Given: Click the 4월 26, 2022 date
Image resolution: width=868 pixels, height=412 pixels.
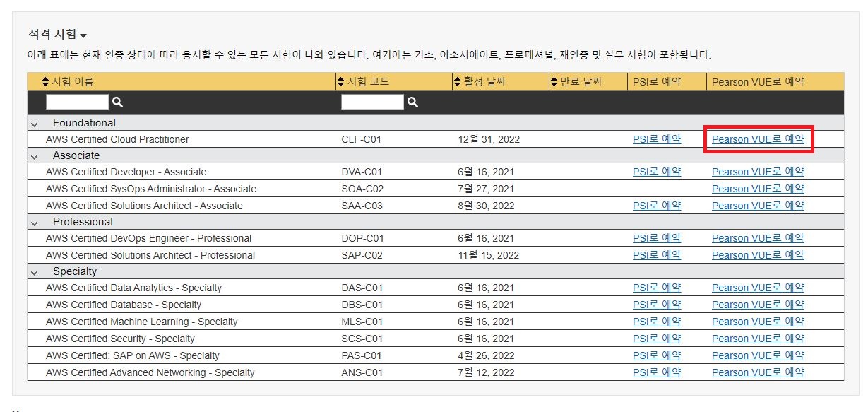Looking at the screenshot, I should 486,355.
